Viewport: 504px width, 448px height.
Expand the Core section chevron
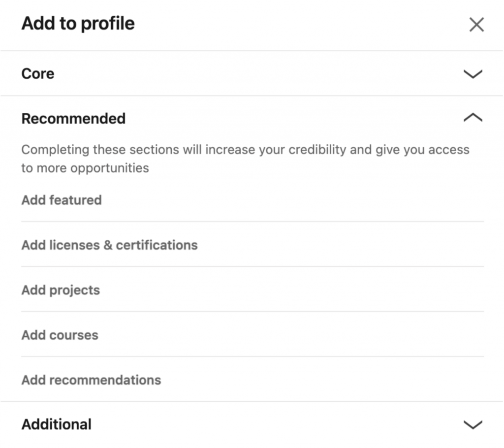point(473,74)
